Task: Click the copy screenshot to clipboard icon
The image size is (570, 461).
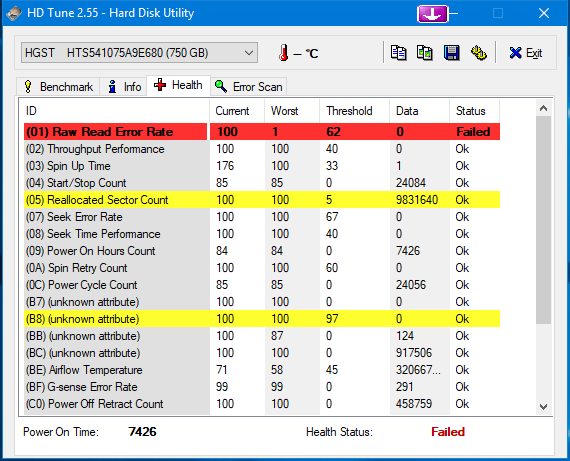Action: pos(425,53)
